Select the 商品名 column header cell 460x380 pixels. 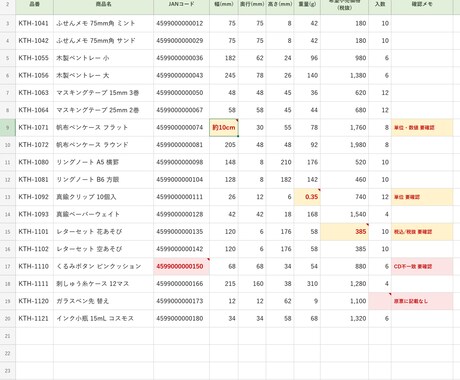[x=103, y=6]
